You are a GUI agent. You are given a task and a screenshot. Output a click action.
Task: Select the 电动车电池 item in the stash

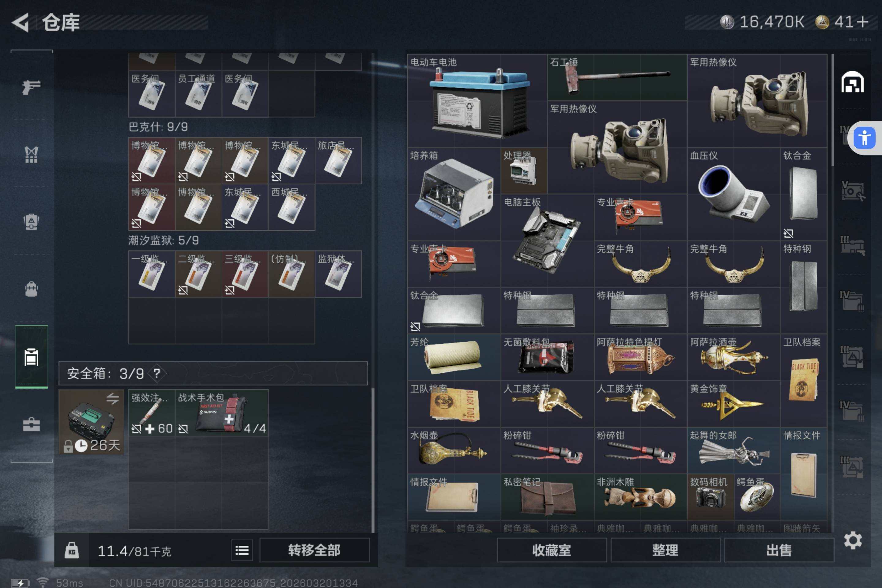(477, 100)
